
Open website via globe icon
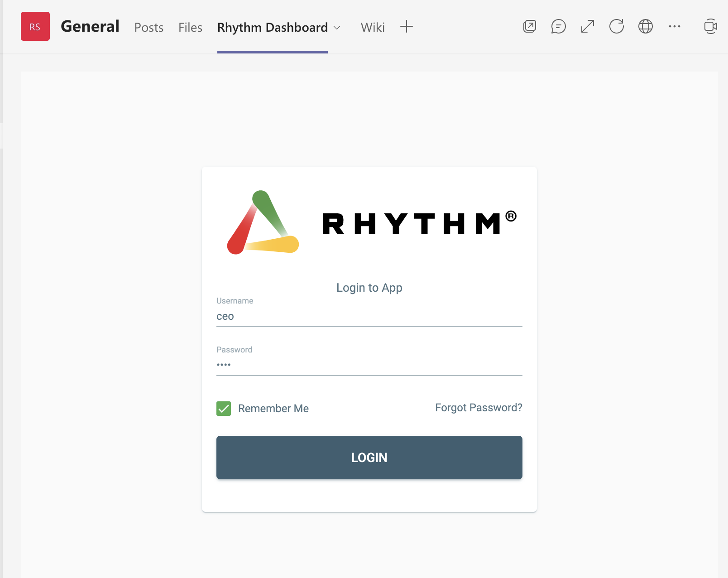[x=646, y=26]
